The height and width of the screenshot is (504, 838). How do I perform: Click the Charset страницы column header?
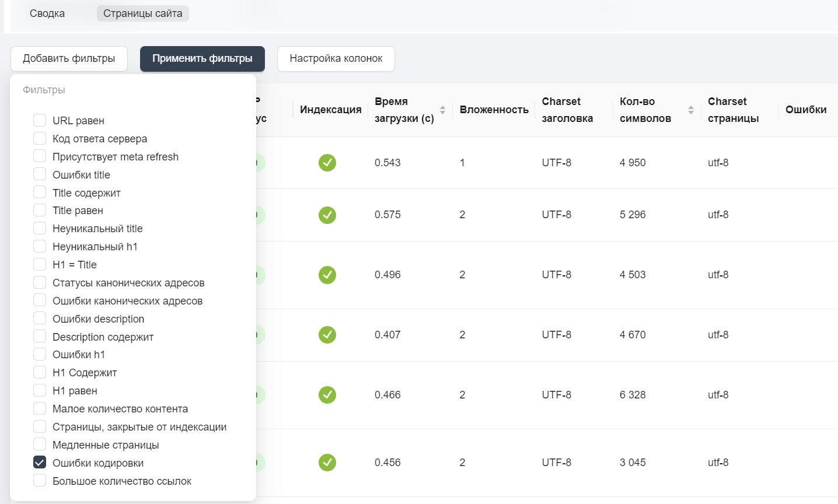[x=734, y=110]
